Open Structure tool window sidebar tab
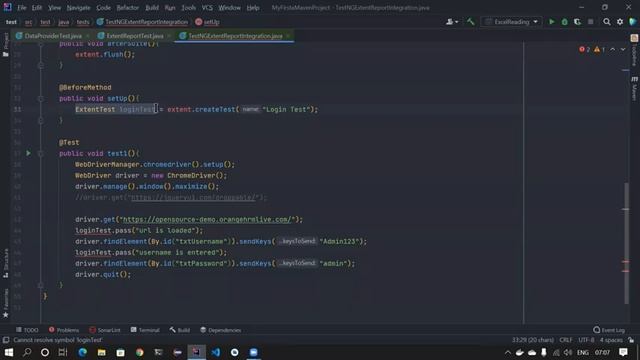Screen dimensions: 640x360 click(6, 263)
